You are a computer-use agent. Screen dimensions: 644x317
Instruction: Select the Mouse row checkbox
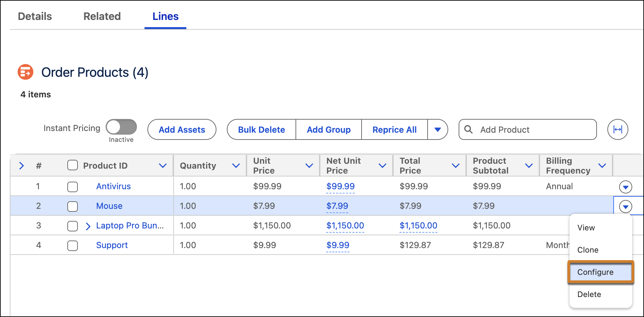[73, 207]
